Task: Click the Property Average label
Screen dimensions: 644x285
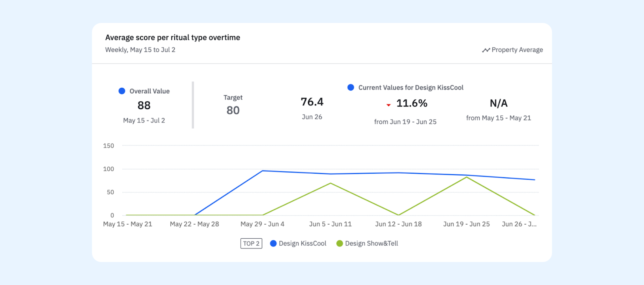Action: 517,50
